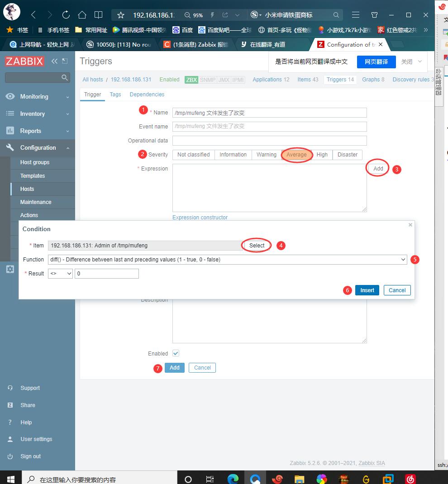The image size is (448, 484).
Task: Click the Inventory list icon
Action: tap(10, 113)
